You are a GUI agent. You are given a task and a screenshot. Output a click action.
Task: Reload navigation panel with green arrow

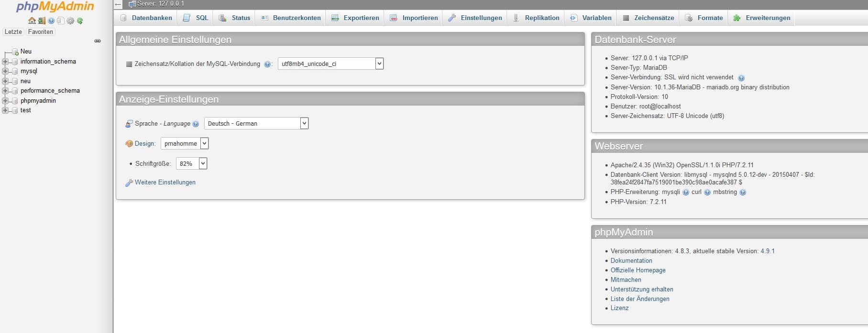pyautogui.click(x=80, y=21)
